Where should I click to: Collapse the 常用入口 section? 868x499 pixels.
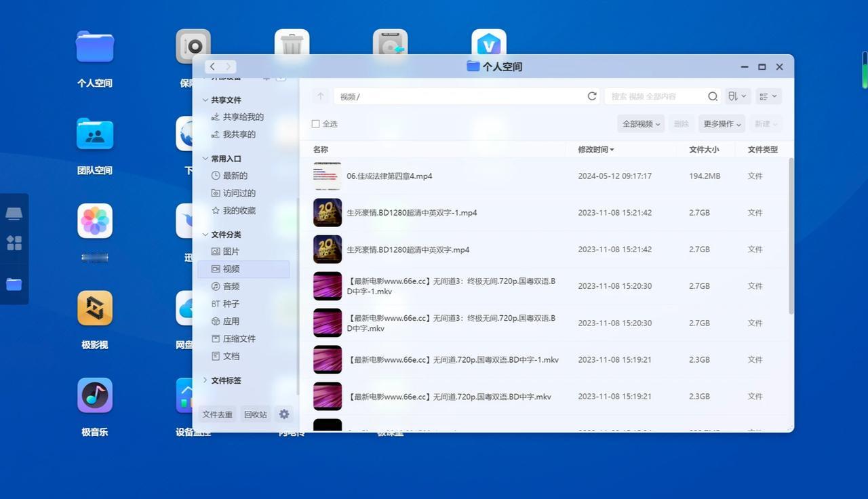(205, 159)
